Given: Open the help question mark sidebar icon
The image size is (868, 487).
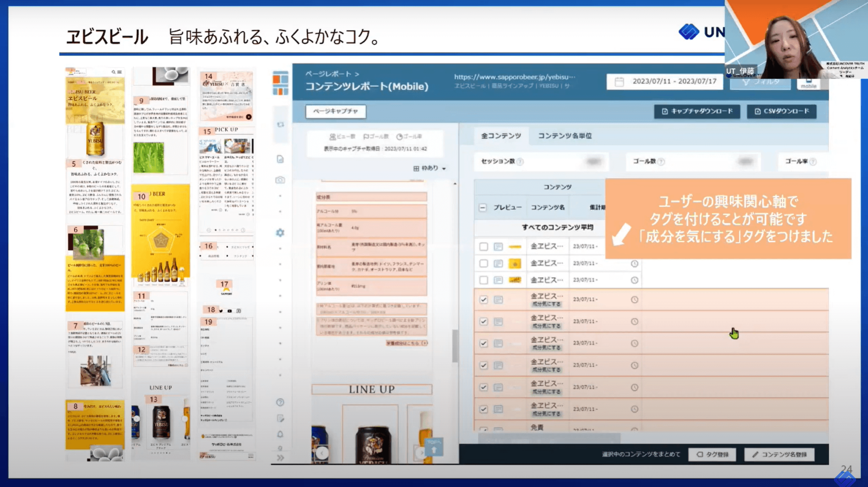Looking at the screenshot, I should [x=280, y=402].
